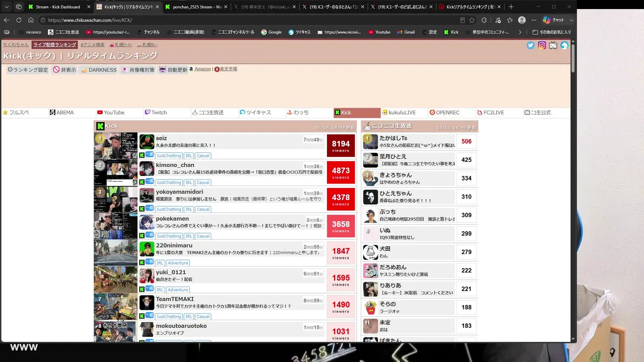Click the Kick logo in the ranking header

coord(100,126)
